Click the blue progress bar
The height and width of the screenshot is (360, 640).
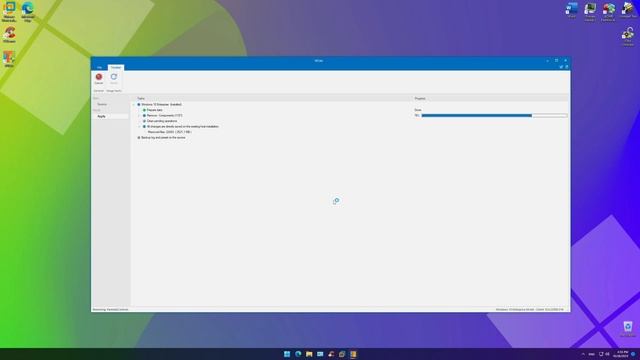tap(494, 116)
